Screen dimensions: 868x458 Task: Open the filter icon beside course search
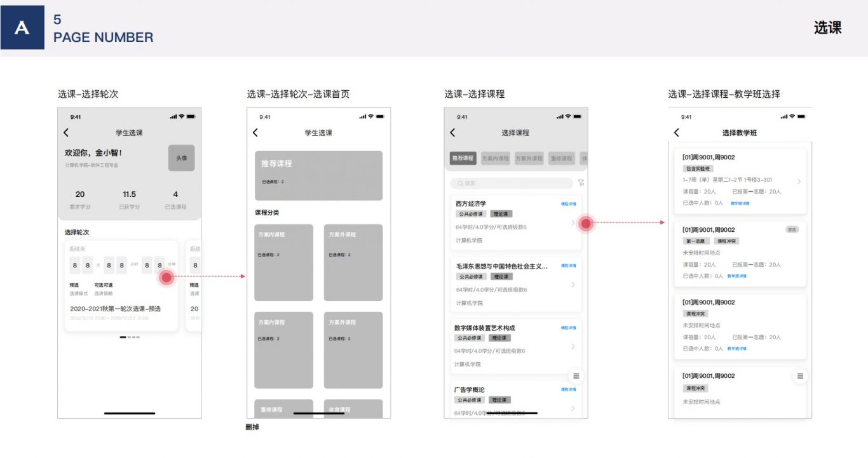(581, 183)
